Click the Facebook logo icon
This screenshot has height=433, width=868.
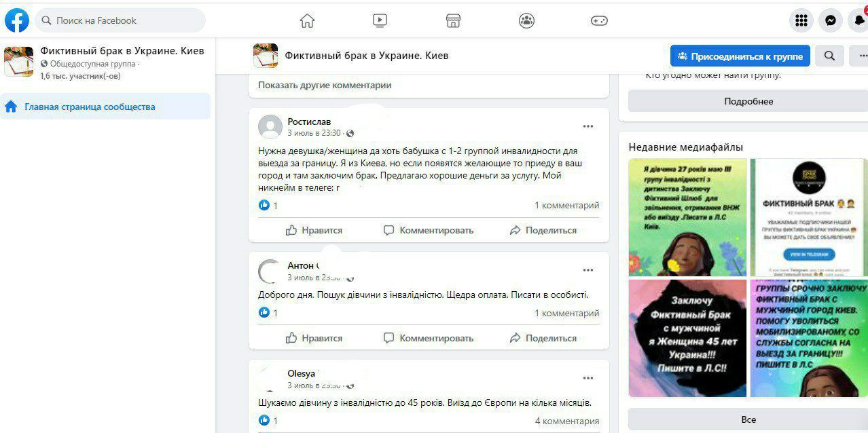pyautogui.click(x=17, y=20)
